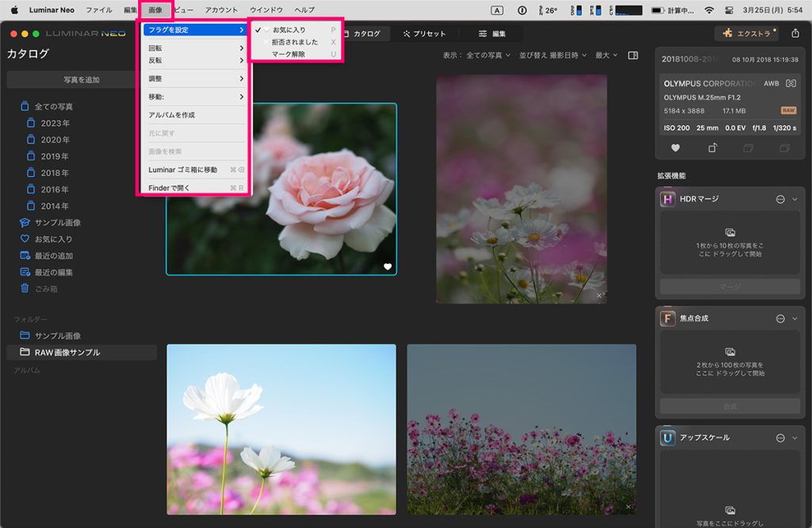Expand the 反転 submenu
812x528 pixels.
(x=195, y=60)
